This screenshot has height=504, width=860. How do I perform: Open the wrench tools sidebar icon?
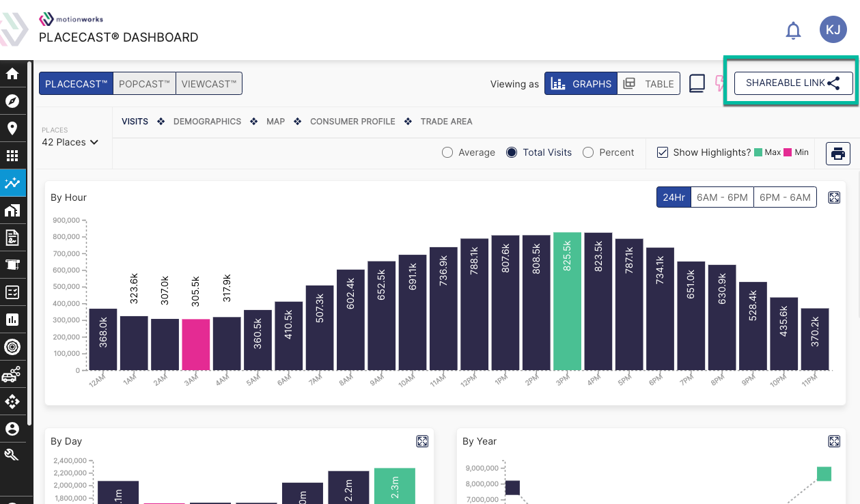[x=12, y=455]
